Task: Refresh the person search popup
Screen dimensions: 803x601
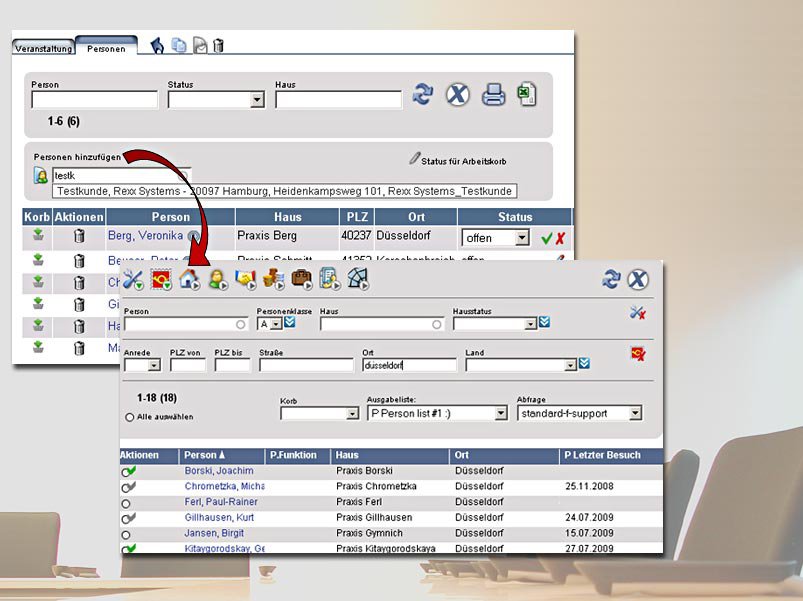Action: click(611, 280)
